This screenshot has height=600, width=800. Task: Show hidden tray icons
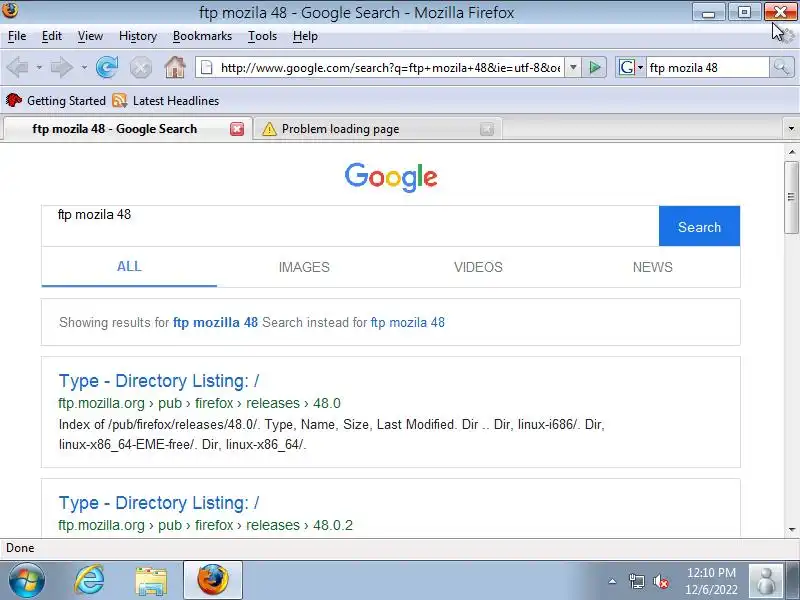(x=612, y=581)
